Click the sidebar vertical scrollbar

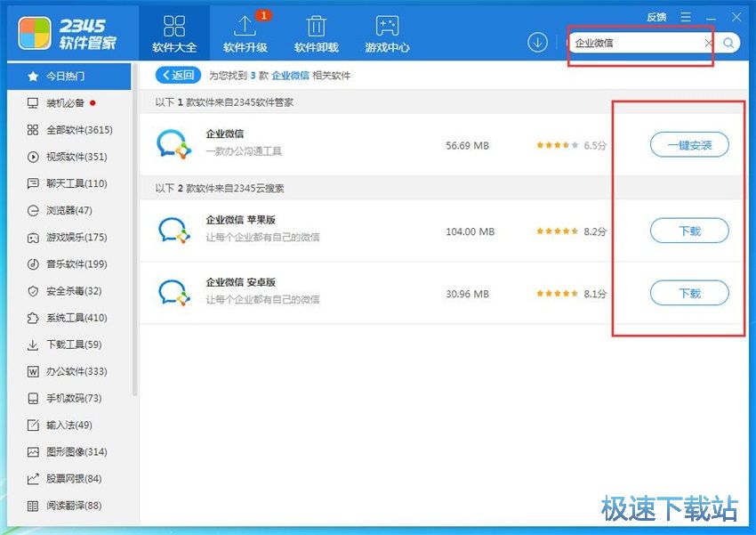coord(134,229)
